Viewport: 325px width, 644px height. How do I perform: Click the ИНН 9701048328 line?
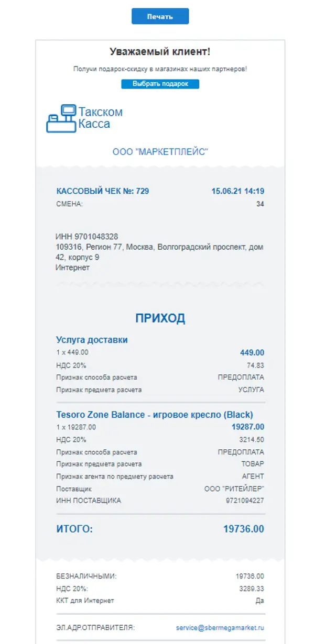(x=87, y=237)
